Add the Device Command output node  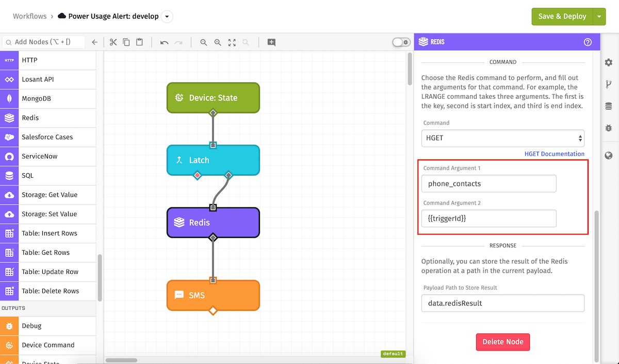[48, 345]
